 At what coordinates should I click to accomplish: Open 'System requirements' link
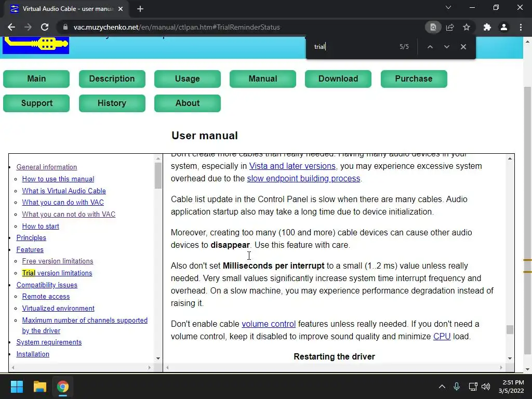(x=49, y=342)
